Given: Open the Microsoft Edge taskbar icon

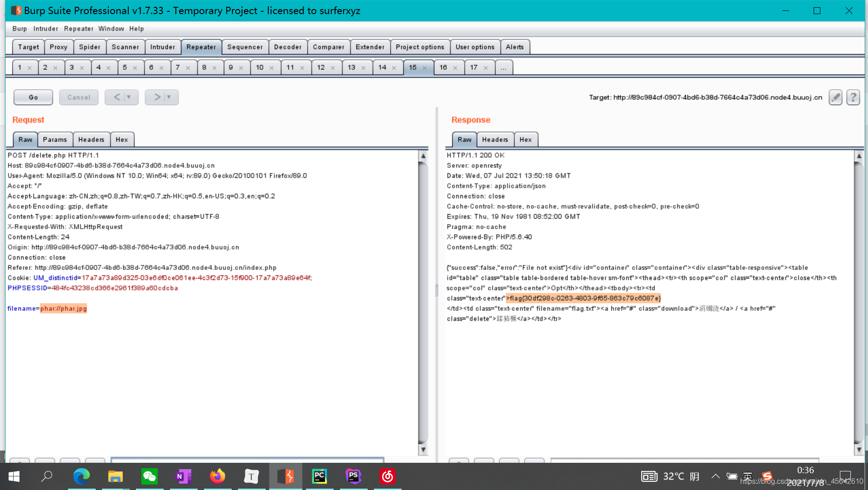Looking at the screenshot, I should pyautogui.click(x=82, y=476).
